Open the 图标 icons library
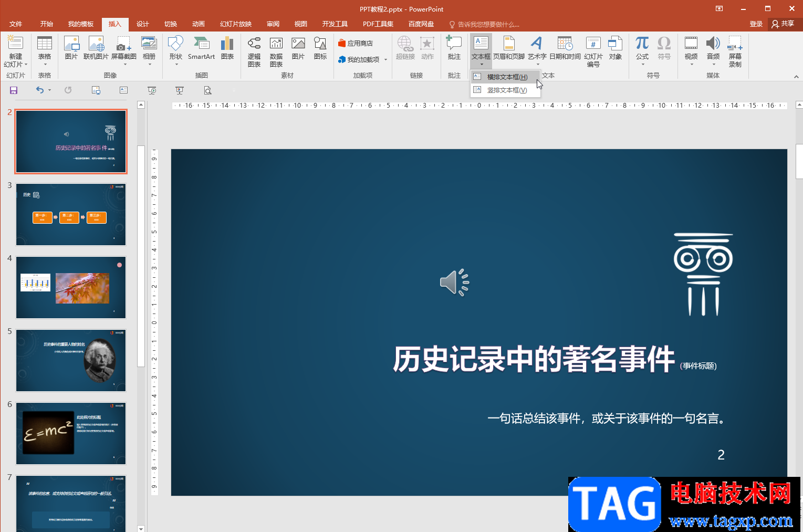803x532 pixels. (x=320, y=48)
